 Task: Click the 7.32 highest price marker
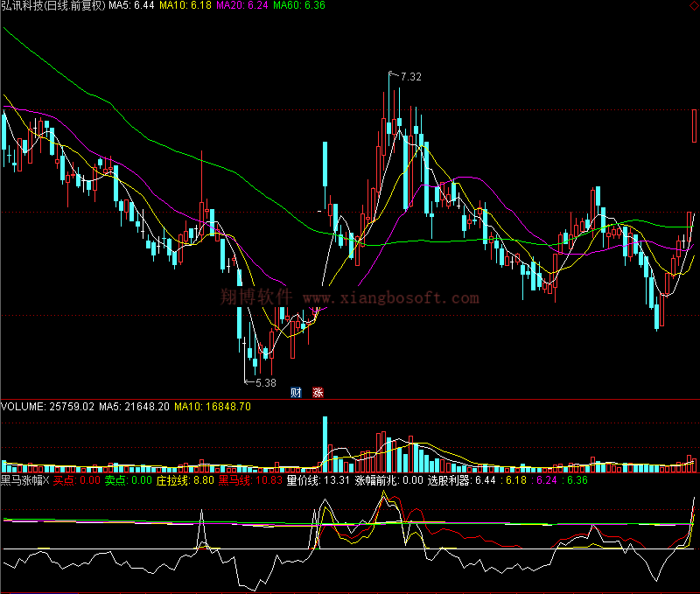pyautogui.click(x=410, y=77)
